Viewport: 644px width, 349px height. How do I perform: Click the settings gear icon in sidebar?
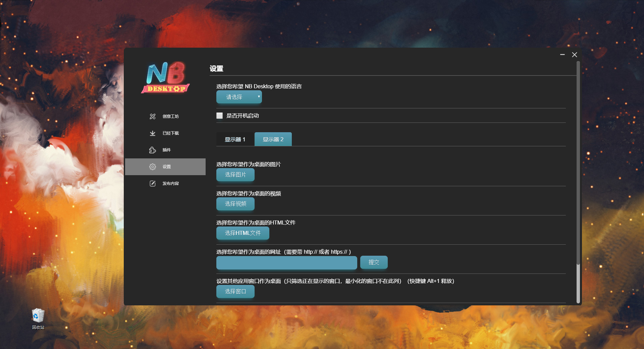[153, 167]
